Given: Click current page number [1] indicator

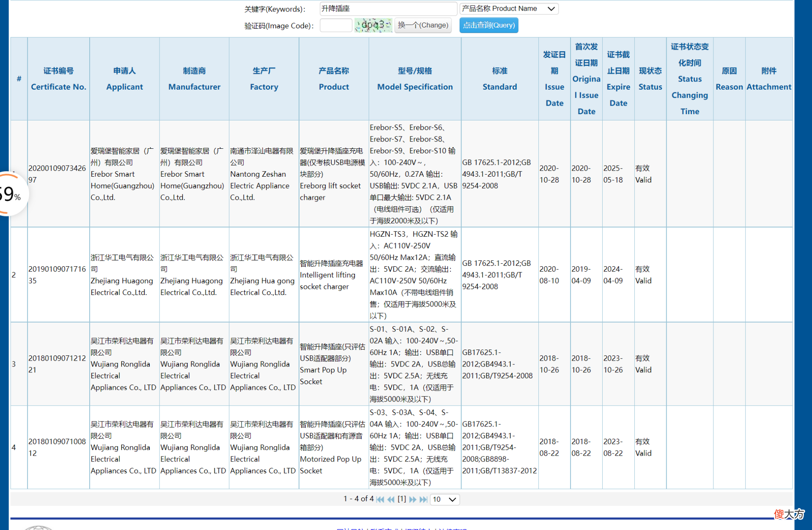Looking at the screenshot, I should [x=402, y=499].
